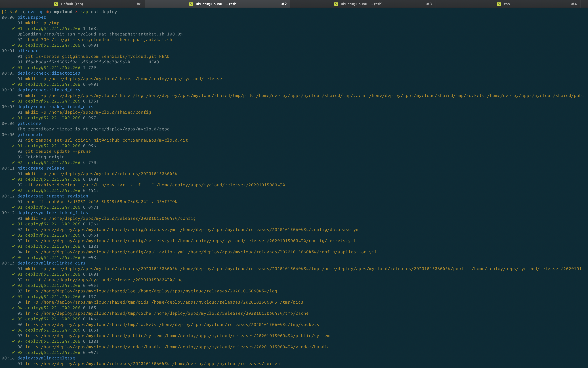Click 'deploy:symlink:release' task name

tap(46, 358)
